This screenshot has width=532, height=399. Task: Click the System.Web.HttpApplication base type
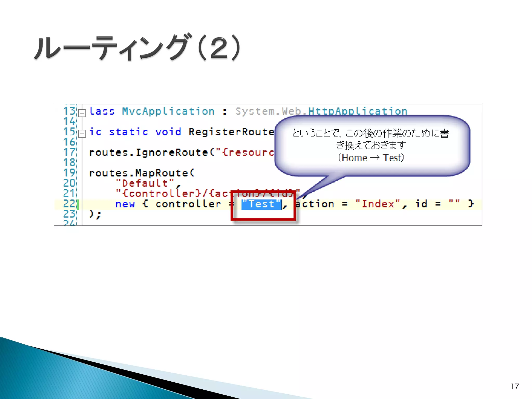[321, 111]
